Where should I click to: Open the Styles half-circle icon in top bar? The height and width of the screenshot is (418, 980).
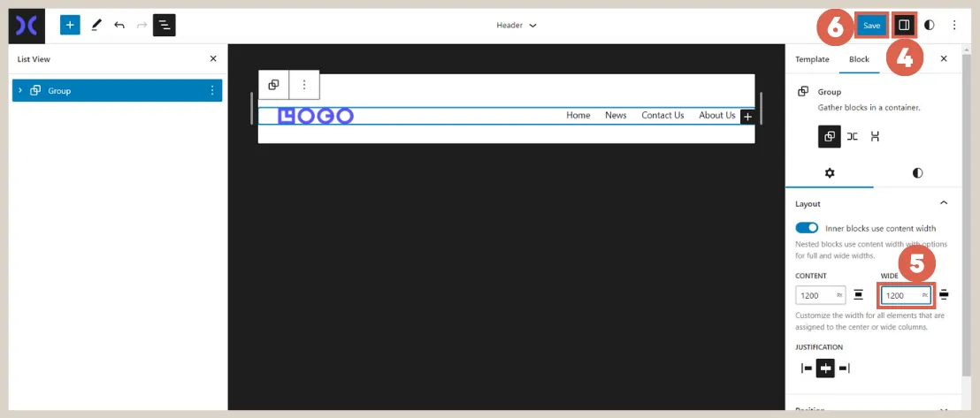pyautogui.click(x=930, y=25)
